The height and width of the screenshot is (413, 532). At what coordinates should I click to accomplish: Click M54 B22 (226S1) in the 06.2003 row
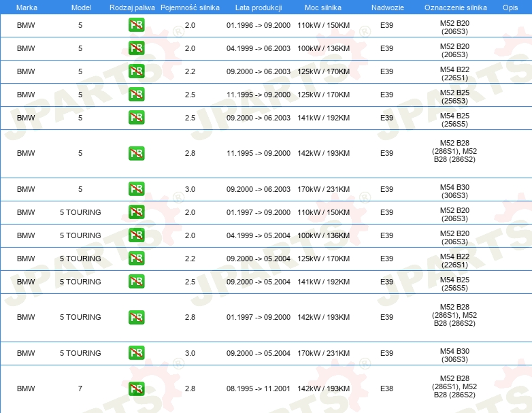tap(454, 73)
